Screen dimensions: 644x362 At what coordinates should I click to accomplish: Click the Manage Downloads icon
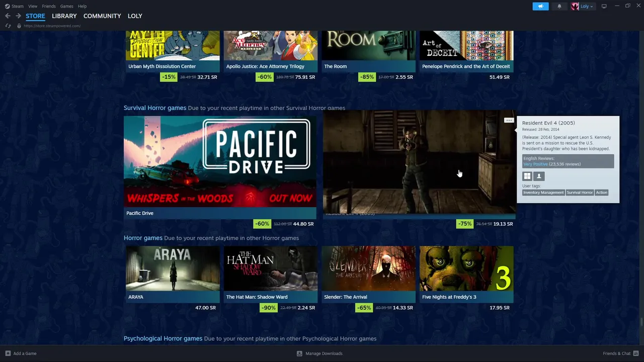(x=299, y=353)
